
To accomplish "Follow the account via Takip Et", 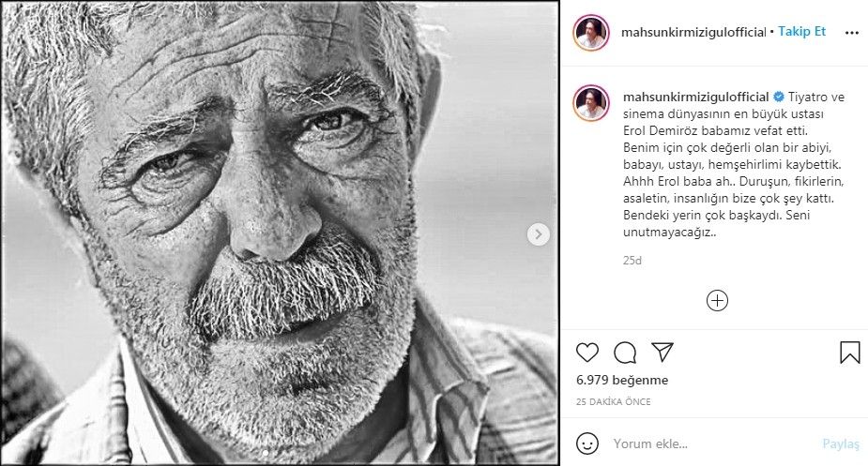I will 801,31.
